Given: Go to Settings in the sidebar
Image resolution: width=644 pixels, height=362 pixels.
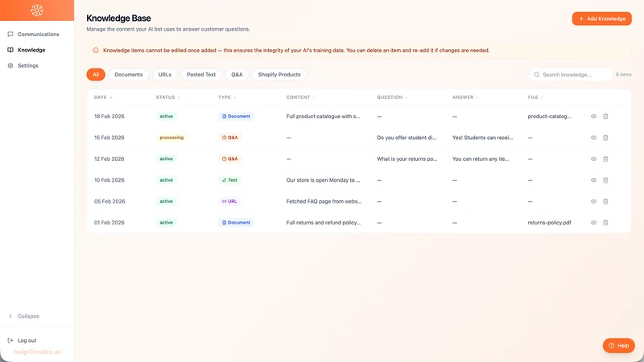Looking at the screenshot, I should (23, 66).
